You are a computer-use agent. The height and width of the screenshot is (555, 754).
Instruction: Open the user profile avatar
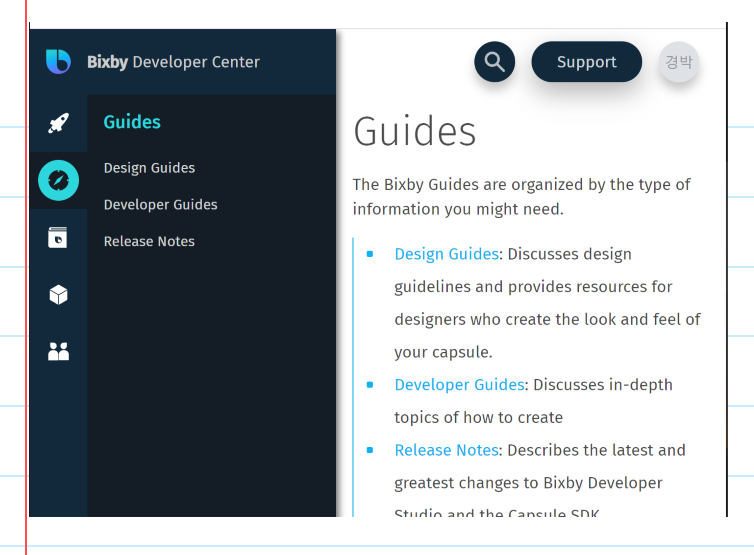pyautogui.click(x=679, y=62)
